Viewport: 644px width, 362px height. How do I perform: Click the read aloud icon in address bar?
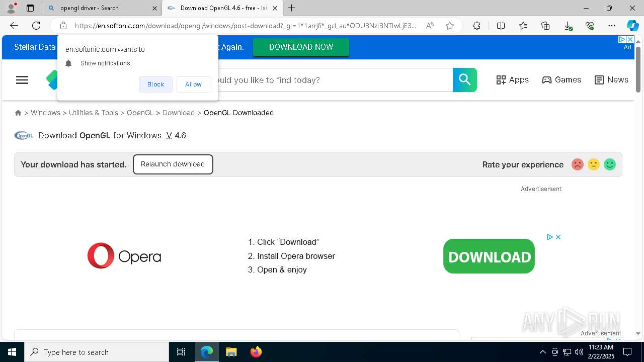[x=430, y=26]
